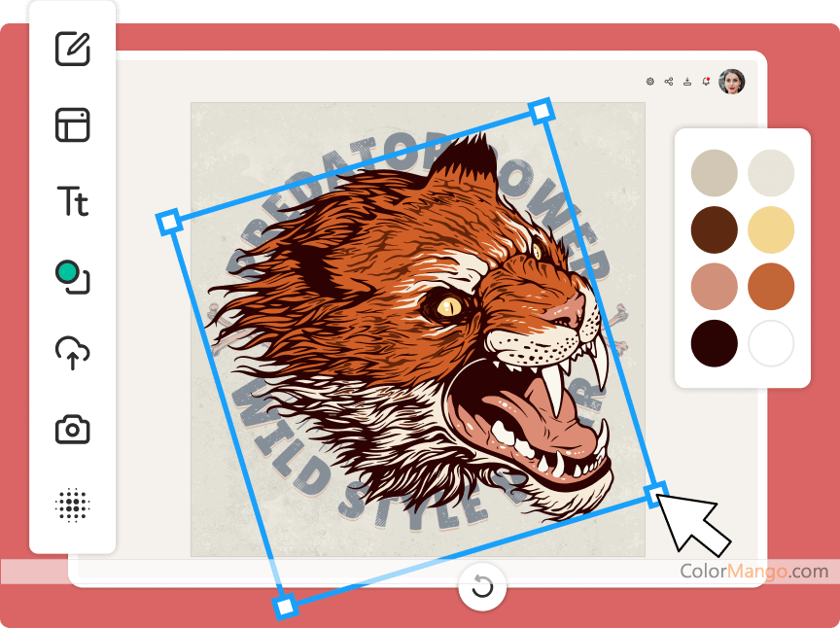Click the cloud upload icon
840x628 pixels.
tap(73, 353)
